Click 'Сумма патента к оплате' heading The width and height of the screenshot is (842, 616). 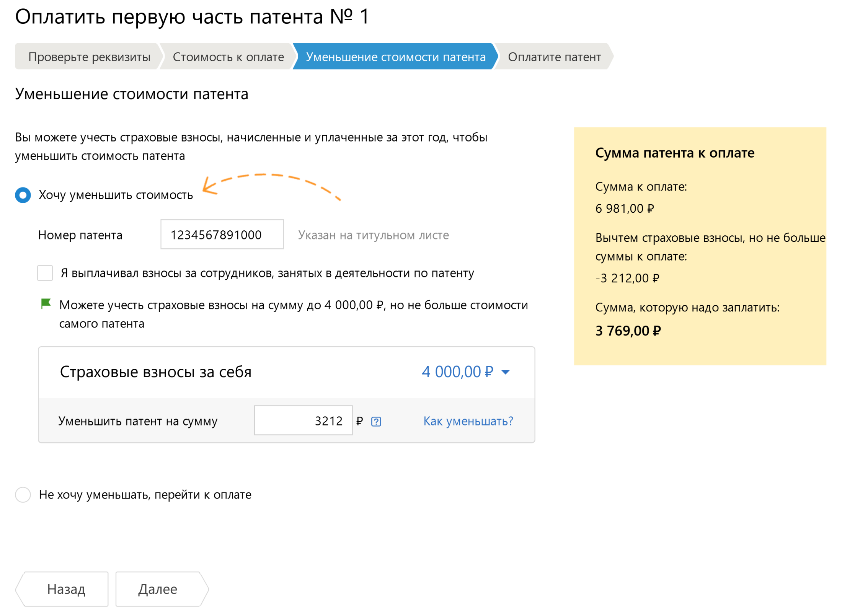[x=674, y=153]
